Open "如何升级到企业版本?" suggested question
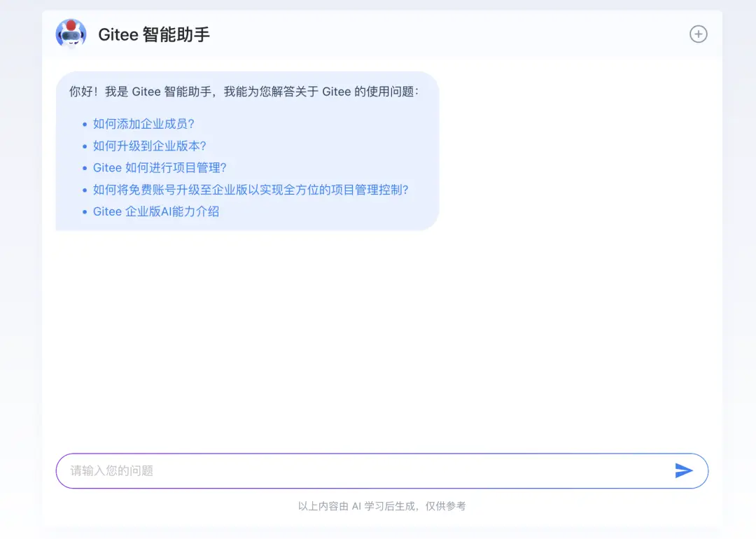756x539 pixels. pos(150,146)
